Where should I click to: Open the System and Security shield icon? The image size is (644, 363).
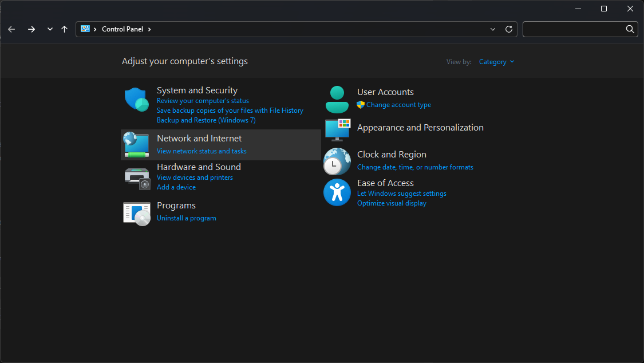tap(137, 100)
